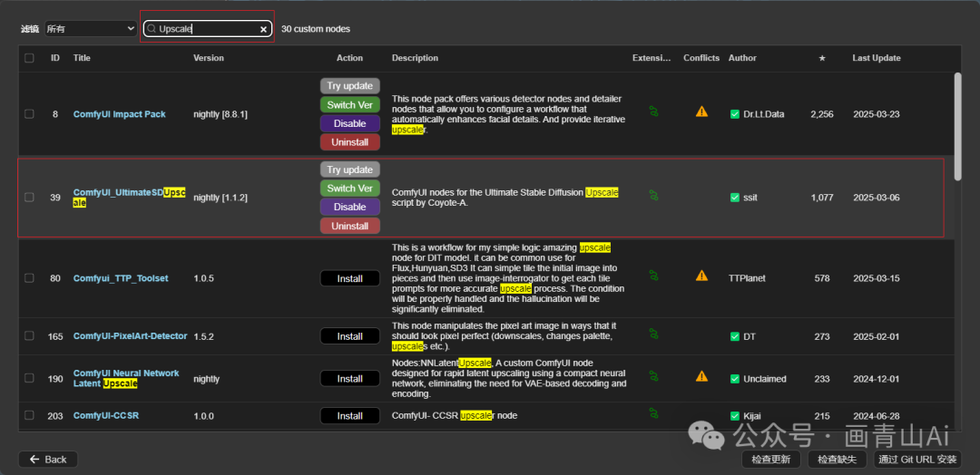Open ComfyUI Neural Network Latent Upscale link

[x=126, y=378]
